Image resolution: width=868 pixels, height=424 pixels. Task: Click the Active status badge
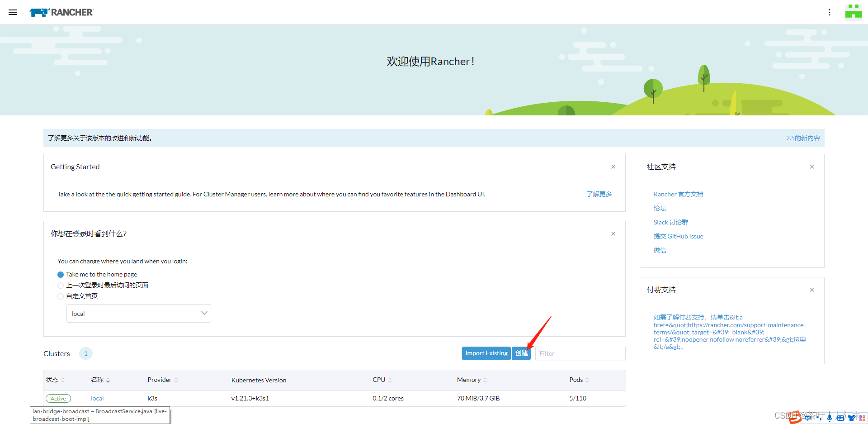58,399
